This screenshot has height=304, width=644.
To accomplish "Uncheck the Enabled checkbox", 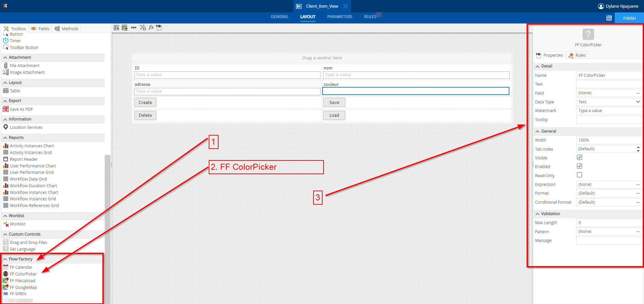I will point(579,166).
